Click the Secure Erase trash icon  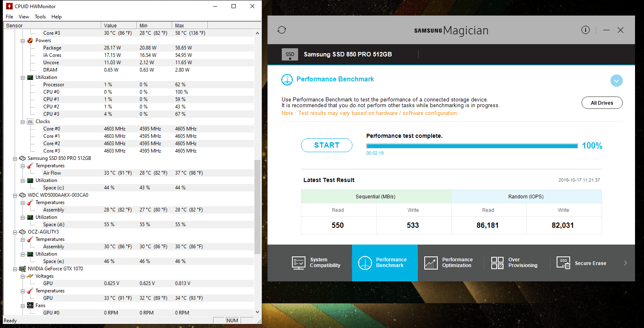563,263
